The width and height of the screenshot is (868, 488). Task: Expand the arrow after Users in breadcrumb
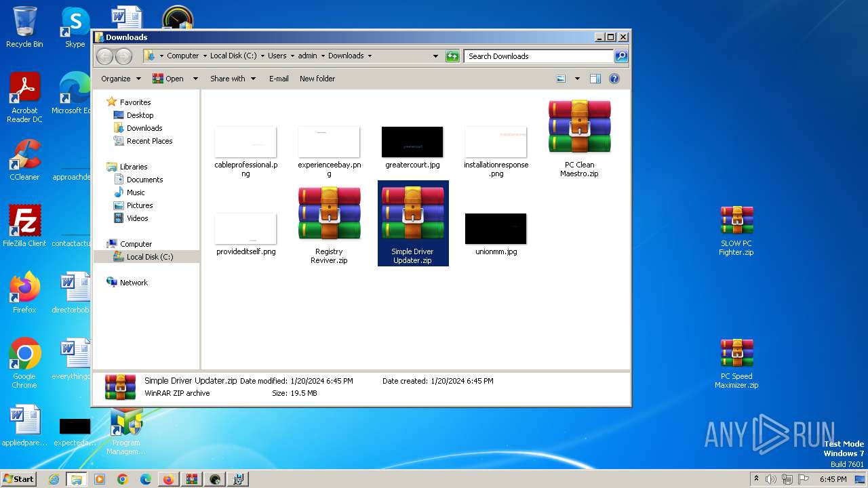click(x=292, y=56)
